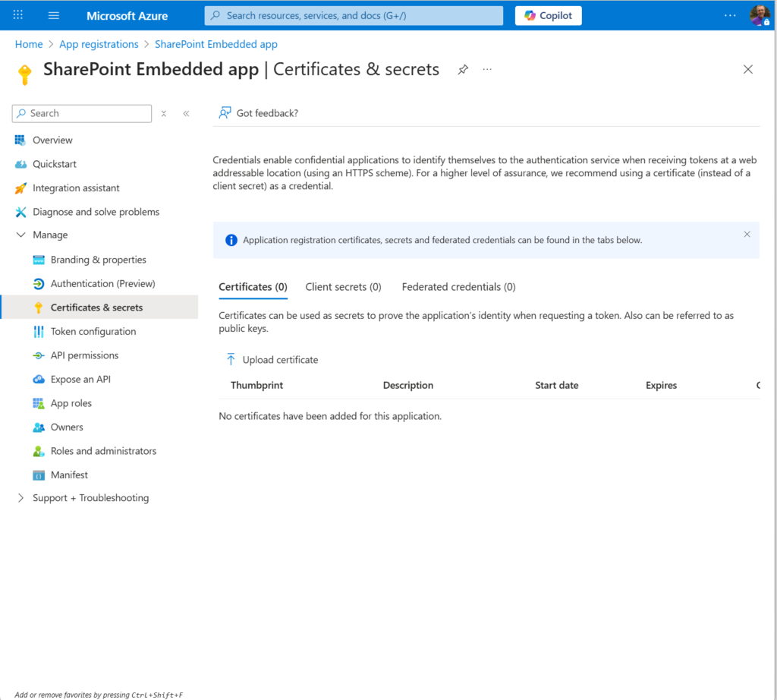Dismiss the info banner with X
The width and height of the screenshot is (777, 700).
[747, 234]
